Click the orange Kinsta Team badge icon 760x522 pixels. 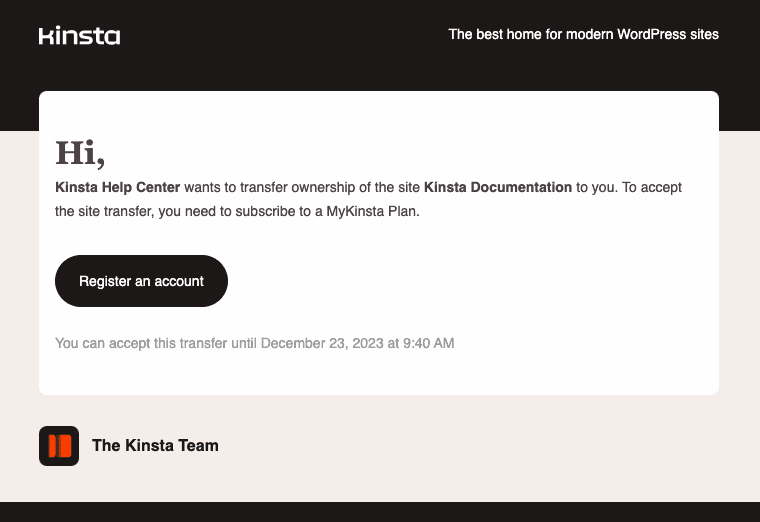click(59, 446)
